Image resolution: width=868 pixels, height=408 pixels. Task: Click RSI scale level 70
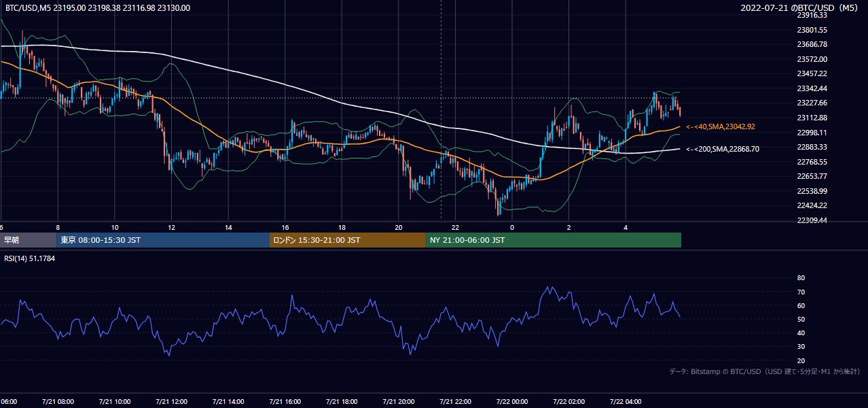click(x=801, y=292)
